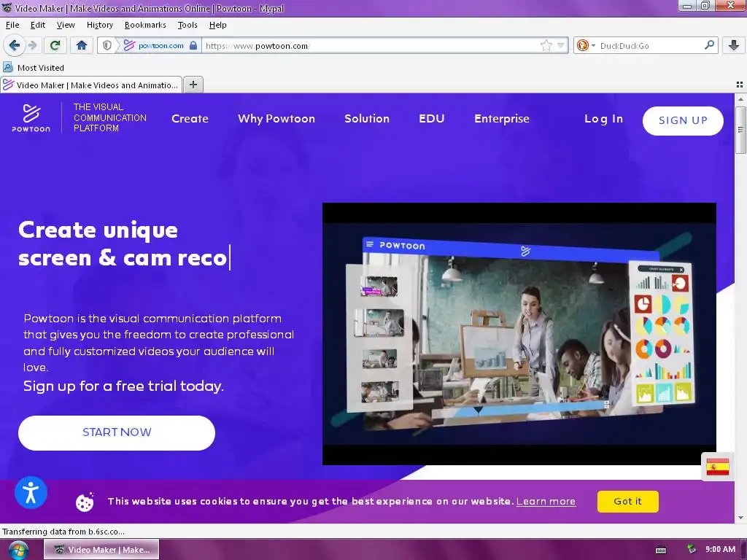This screenshot has height=560, width=747.
Task: Click 'THE VISUAL COMMUNICATION PLATFORM' tagline
Action: 110,117
